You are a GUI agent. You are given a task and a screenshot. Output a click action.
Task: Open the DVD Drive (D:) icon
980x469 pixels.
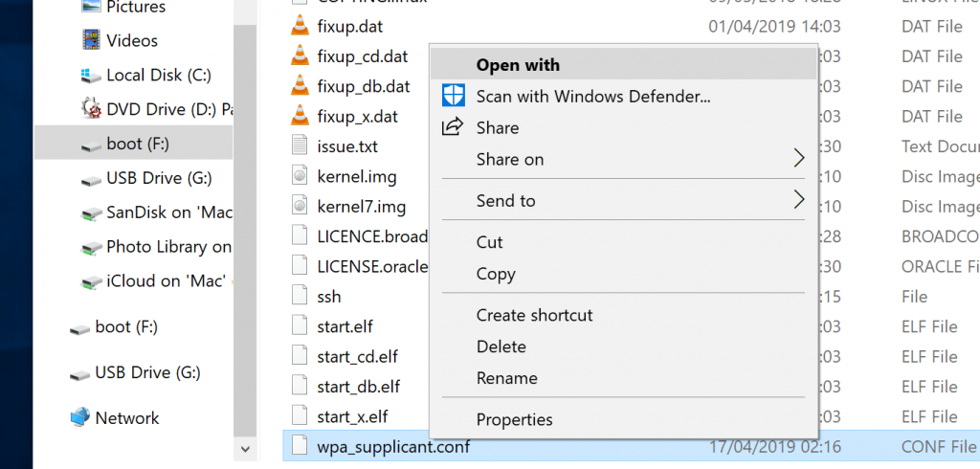pyautogui.click(x=92, y=109)
